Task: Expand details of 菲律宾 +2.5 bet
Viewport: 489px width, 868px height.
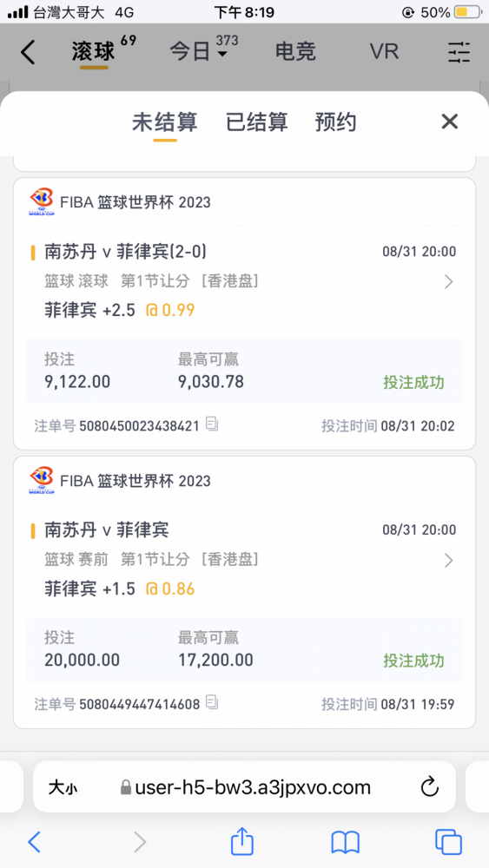Action: tap(448, 282)
